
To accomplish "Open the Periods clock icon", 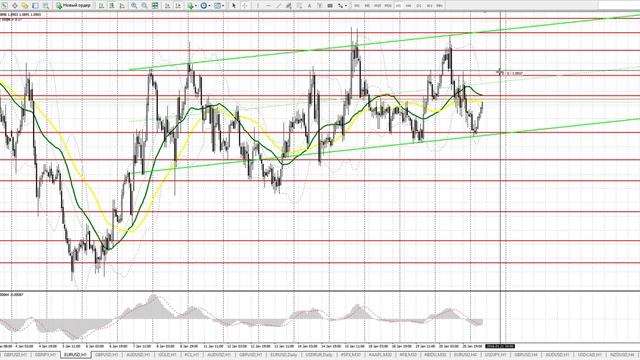I will pyautogui.click(x=203, y=5).
